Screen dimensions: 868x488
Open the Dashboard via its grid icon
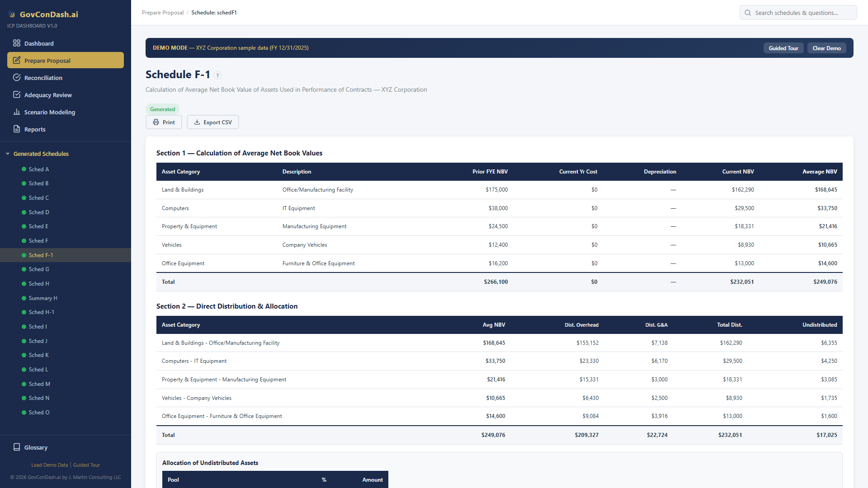[17, 43]
